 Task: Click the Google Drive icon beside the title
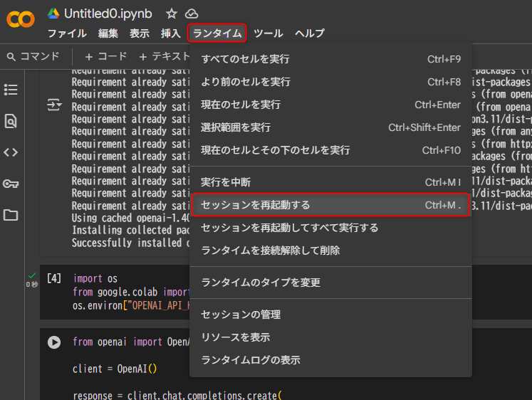click(53, 14)
